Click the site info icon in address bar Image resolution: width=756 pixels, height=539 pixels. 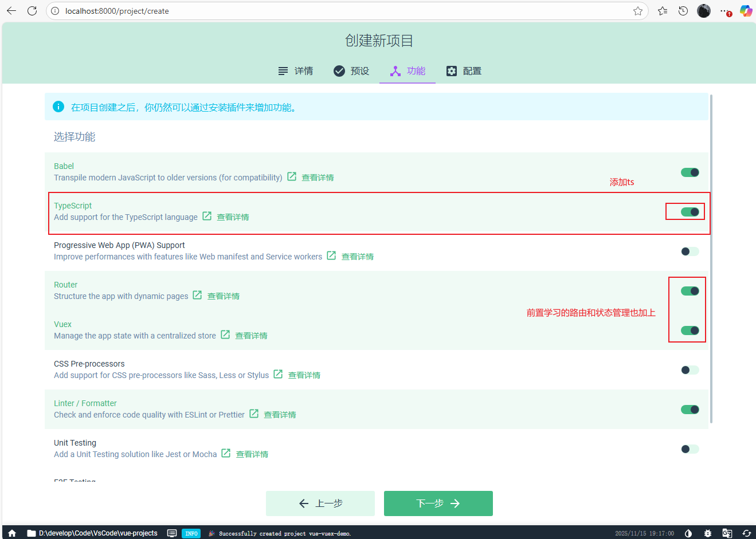tap(55, 11)
